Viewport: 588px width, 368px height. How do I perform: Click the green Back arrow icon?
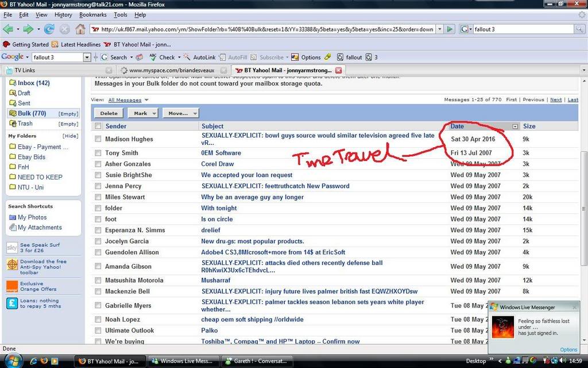click(x=8, y=29)
